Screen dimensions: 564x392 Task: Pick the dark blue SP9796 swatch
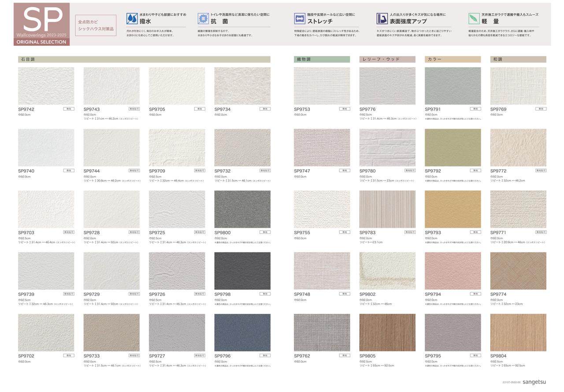point(242,333)
